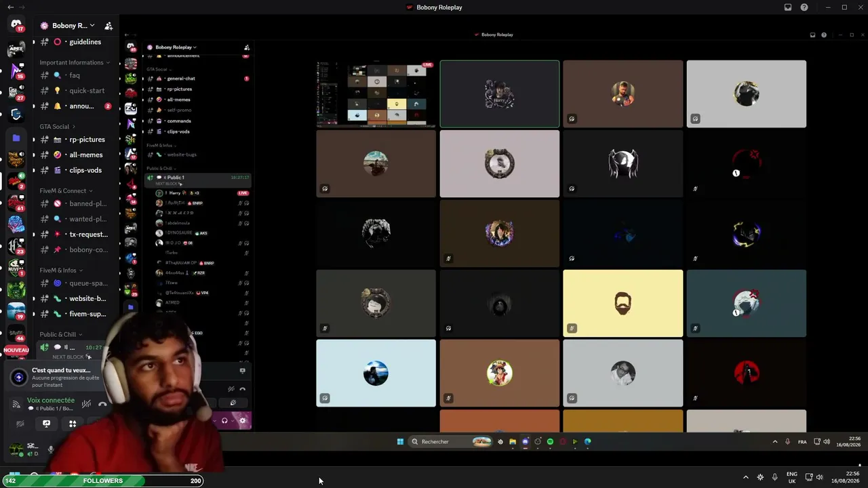Open the ENG UK language switcher
The image size is (868, 488).
791,477
